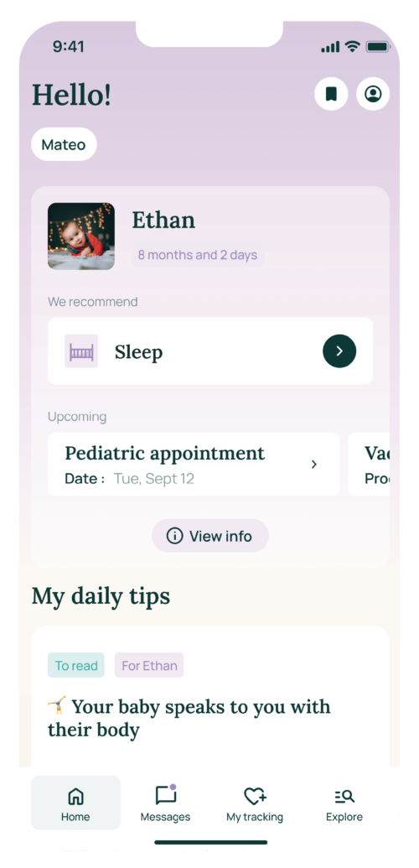Tap the info icon in View info
Screen dimensions: 419x868
click(x=174, y=536)
